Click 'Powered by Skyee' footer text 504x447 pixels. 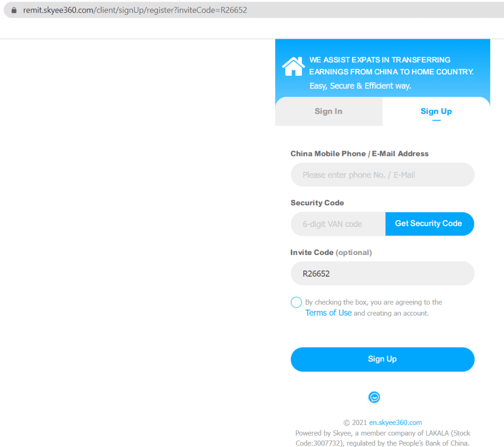(382, 438)
